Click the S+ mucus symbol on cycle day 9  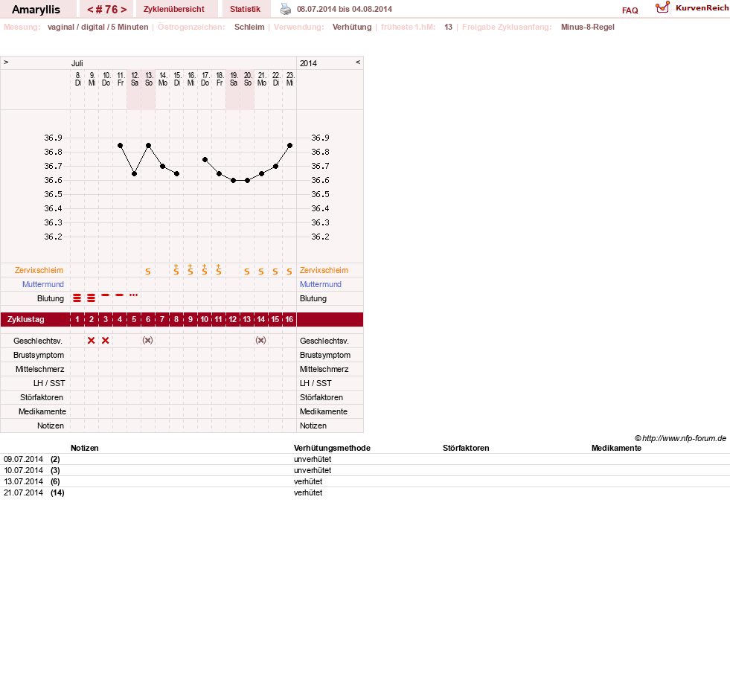(190, 270)
